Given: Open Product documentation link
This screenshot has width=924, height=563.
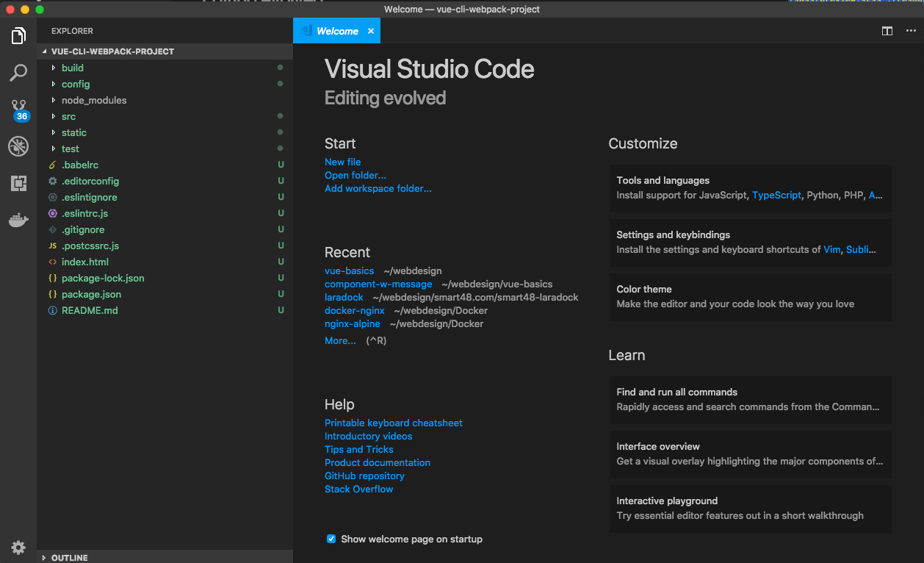Looking at the screenshot, I should pos(378,462).
